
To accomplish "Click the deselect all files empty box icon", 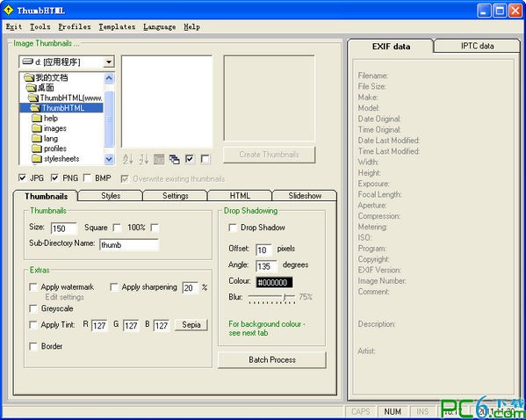I will 205,159.
